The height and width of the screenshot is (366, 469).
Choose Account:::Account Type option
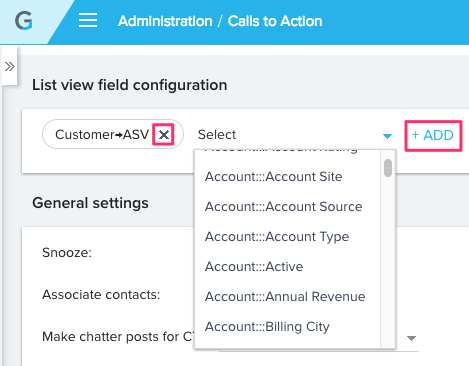pyautogui.click(x=277, y=236)
